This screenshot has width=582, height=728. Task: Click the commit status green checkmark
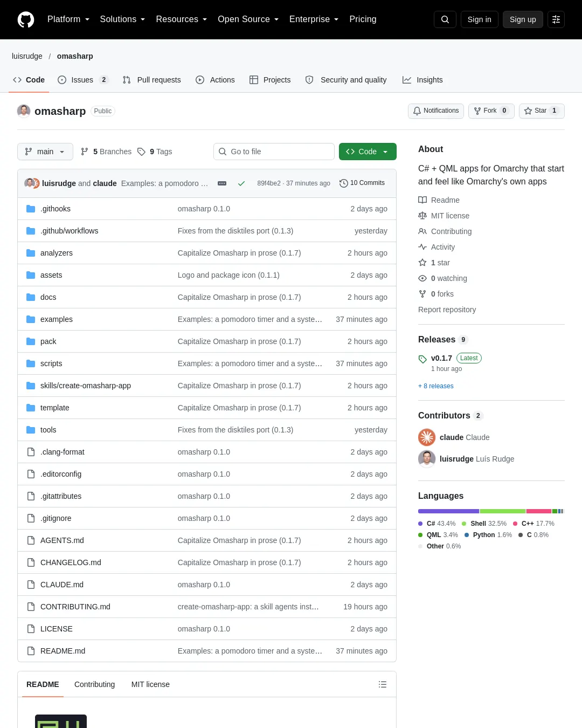tap(241, 183)
